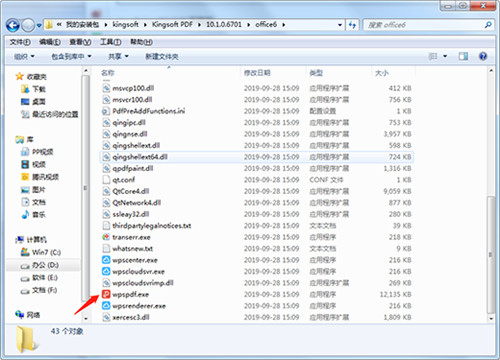Image resolution: width=500 pixels, height=360 pixels.
Task: Click the refresh button beside address bar
Action: pos(352,25)
